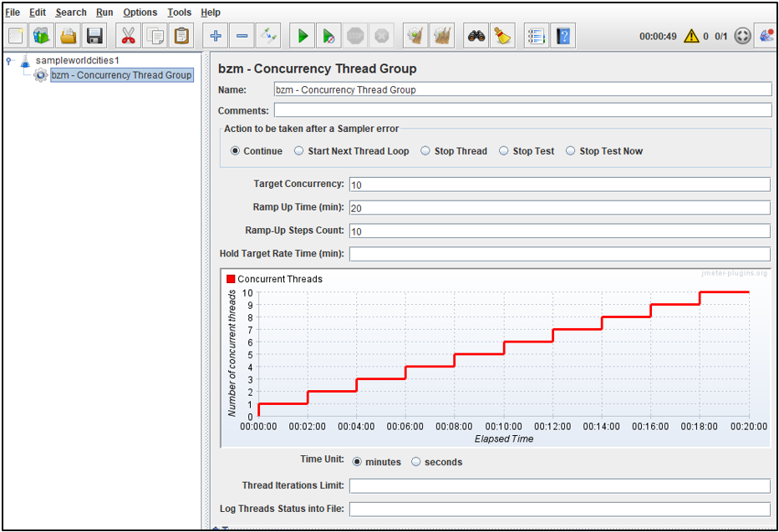Open the File menu

[x=13, y=13]
